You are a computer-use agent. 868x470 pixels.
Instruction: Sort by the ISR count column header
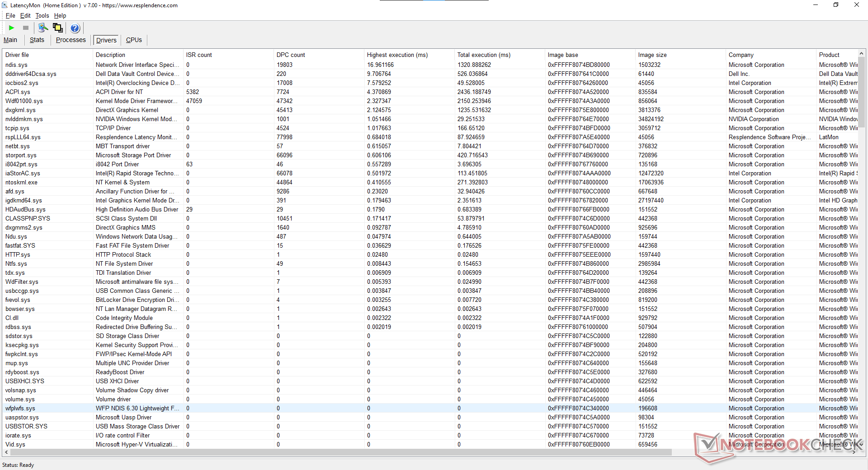(228, 55)
